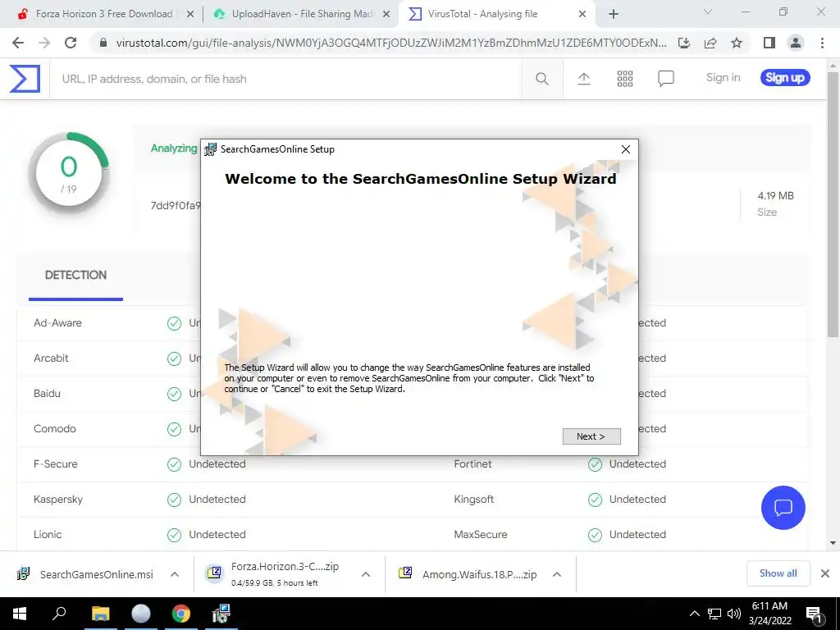Image resolution: width=840 pixels, height=630 pixels.
Task: Close the downloads bar
Action: 825,573
